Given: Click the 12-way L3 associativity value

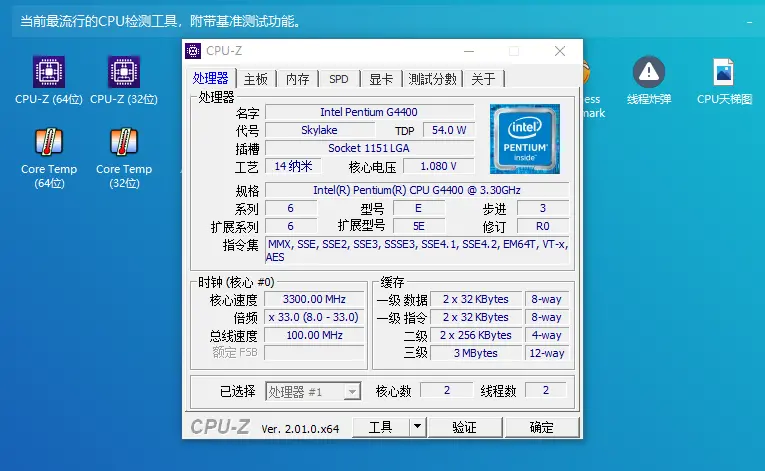Looking at the screenshot, I should pos(546,353).
